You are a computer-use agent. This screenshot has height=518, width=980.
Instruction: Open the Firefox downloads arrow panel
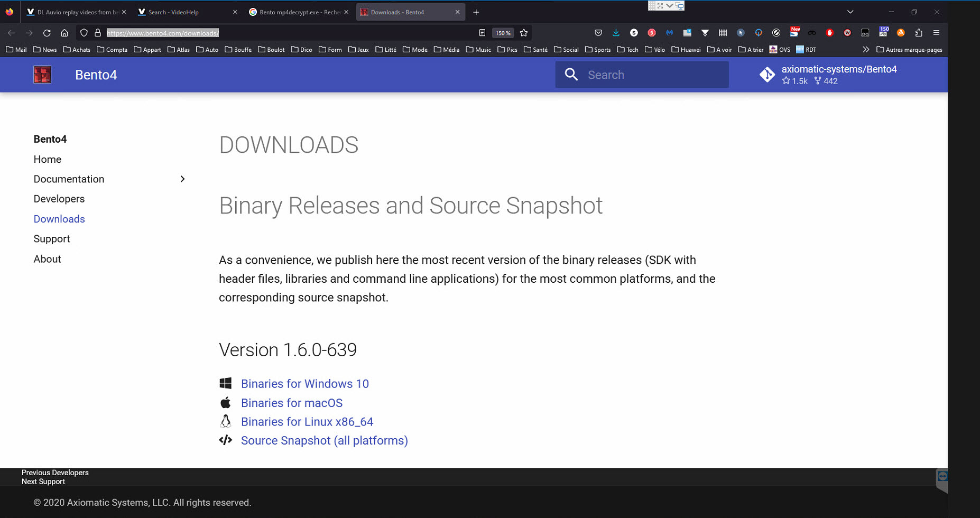(616, 33)
